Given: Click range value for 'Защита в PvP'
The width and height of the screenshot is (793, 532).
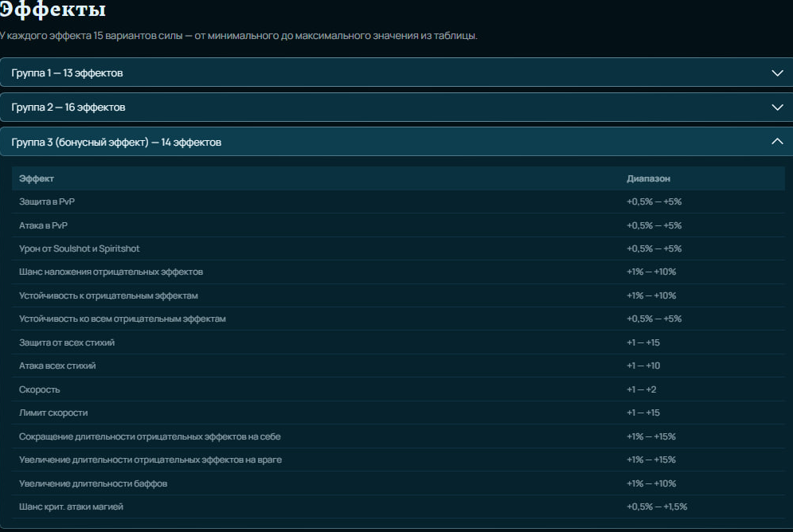Looking at the screenshot, I should click(654, 201).
